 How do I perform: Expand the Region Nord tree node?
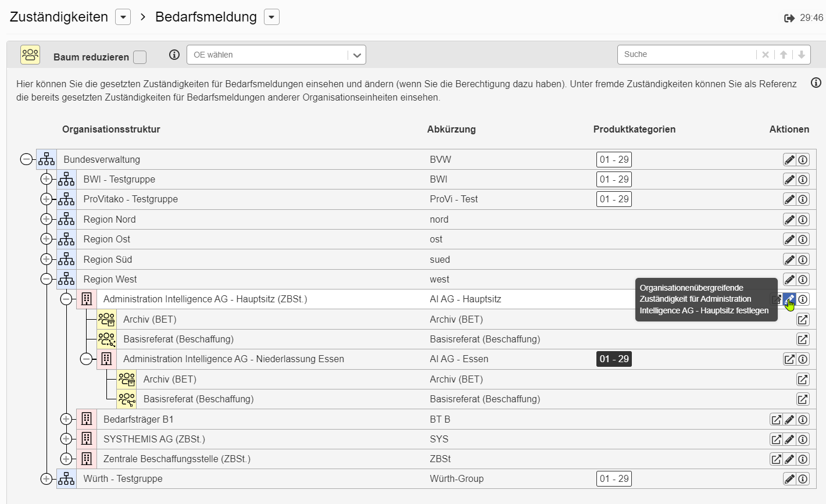[47, 219]
